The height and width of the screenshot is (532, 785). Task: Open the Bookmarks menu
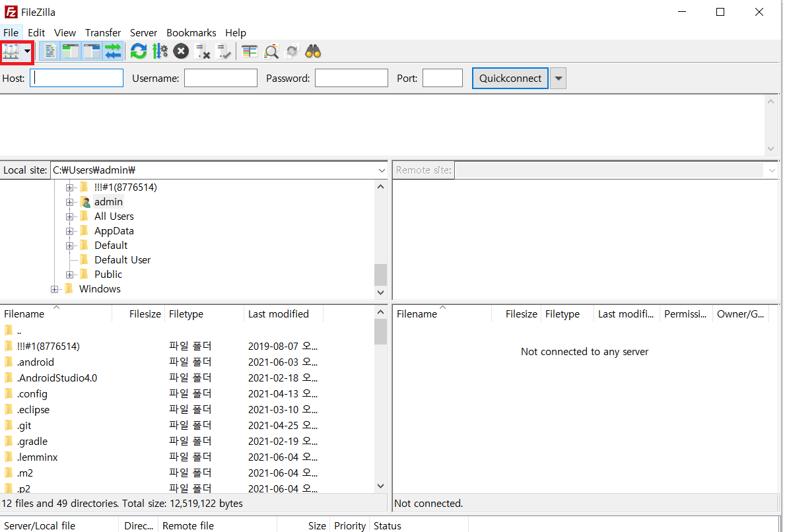coord(191,32)
